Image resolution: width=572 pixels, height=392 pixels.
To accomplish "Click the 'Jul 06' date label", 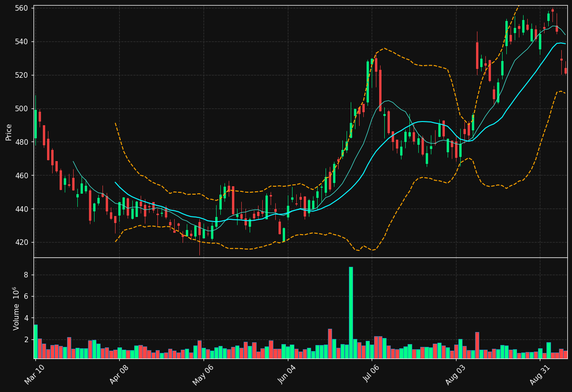I will (372, 374).
